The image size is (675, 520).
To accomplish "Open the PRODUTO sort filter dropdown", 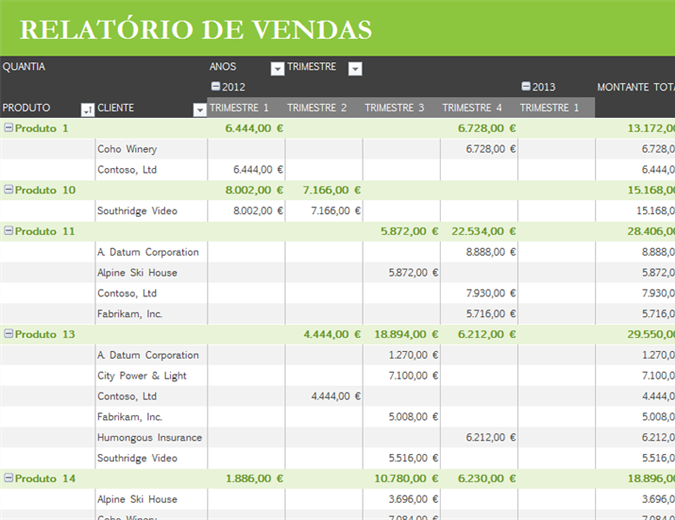I will point(88,110).
